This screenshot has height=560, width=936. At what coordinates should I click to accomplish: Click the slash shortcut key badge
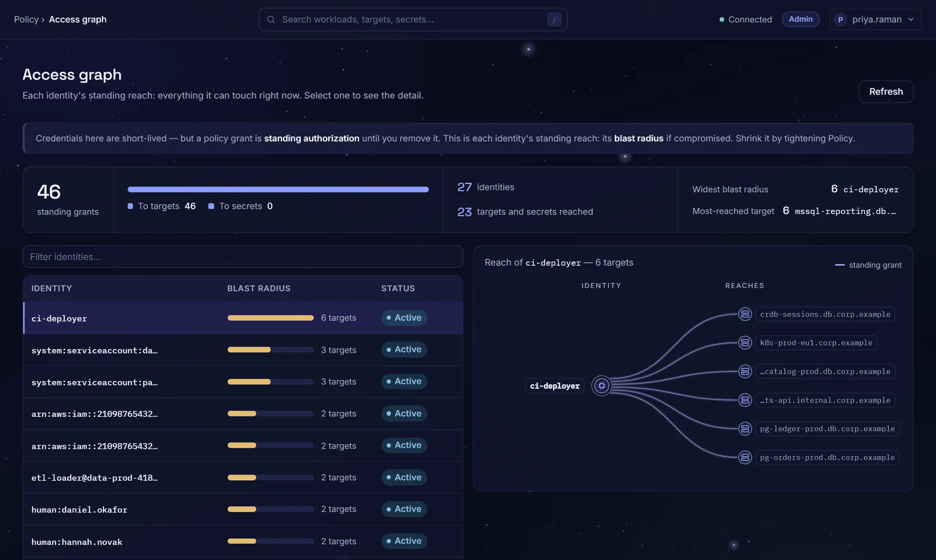point(554,19)
